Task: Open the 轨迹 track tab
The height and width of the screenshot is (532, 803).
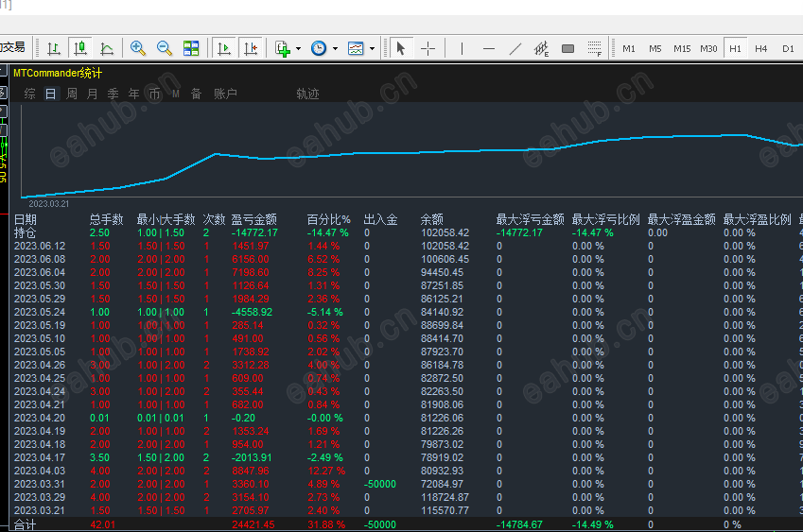Action: (x=307, y=94)
